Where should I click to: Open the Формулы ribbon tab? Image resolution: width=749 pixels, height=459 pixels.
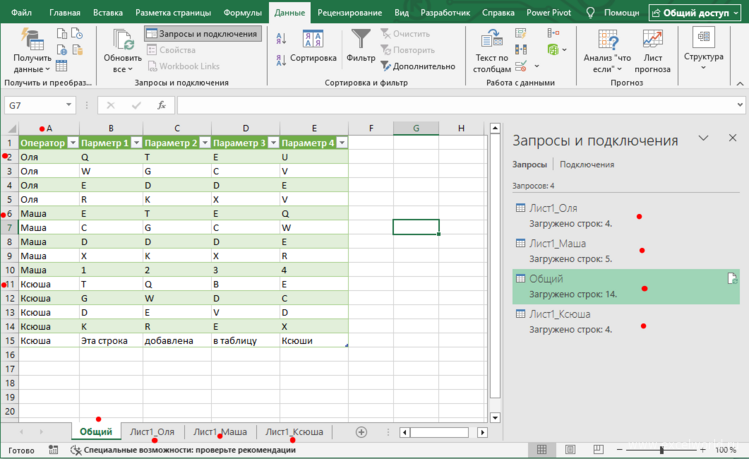click(243, 13)
